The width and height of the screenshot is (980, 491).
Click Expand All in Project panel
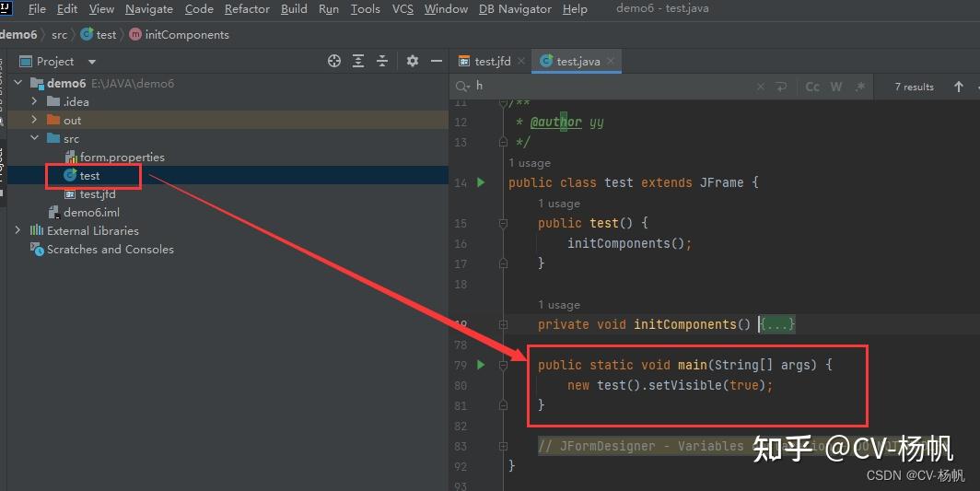point(358,61)
